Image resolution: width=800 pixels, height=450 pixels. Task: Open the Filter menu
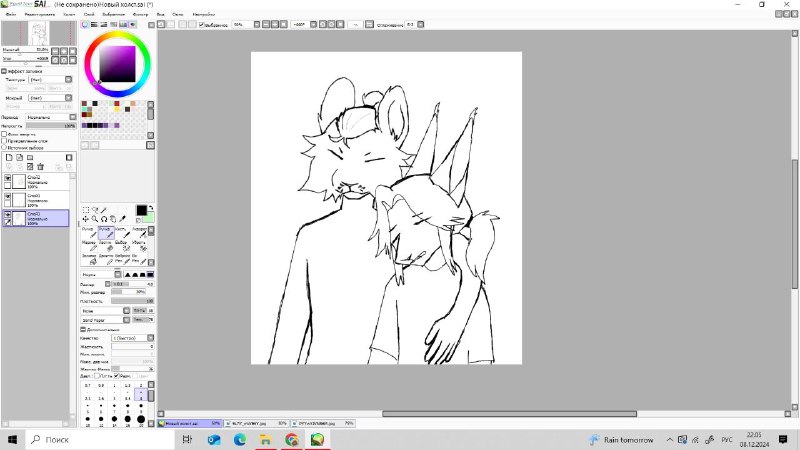[140, 14]
